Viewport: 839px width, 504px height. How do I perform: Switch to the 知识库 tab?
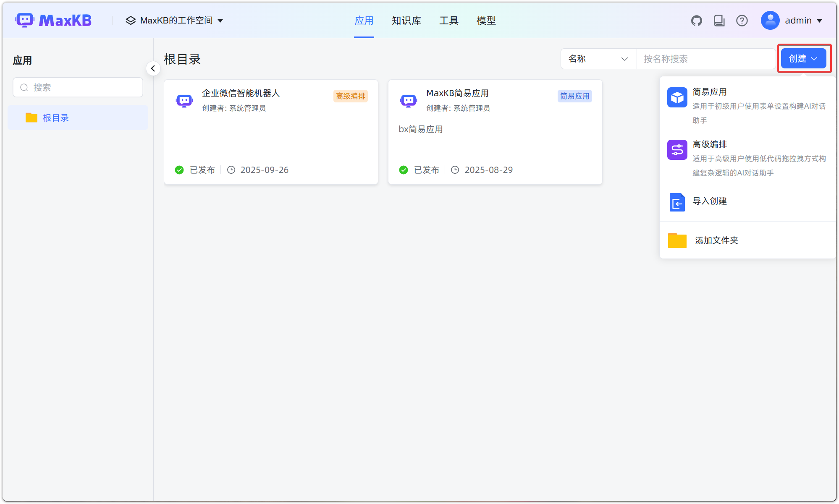tap(406, 20)
